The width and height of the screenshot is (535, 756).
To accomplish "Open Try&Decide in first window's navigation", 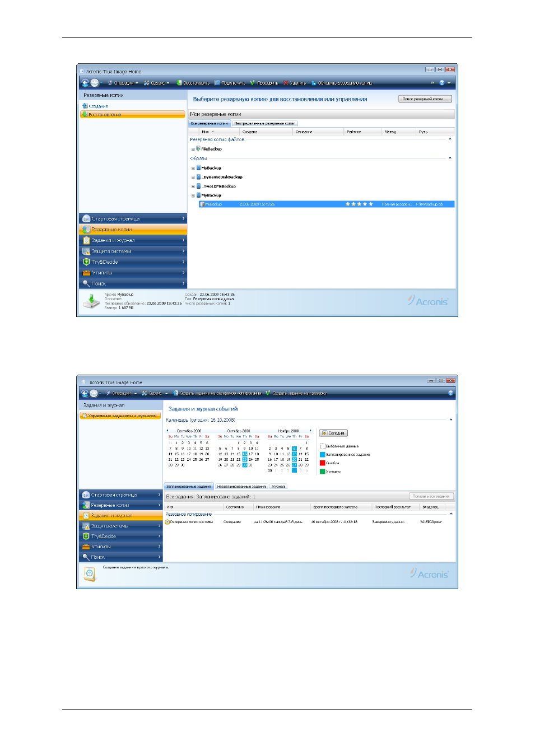I will click(133, 262).
